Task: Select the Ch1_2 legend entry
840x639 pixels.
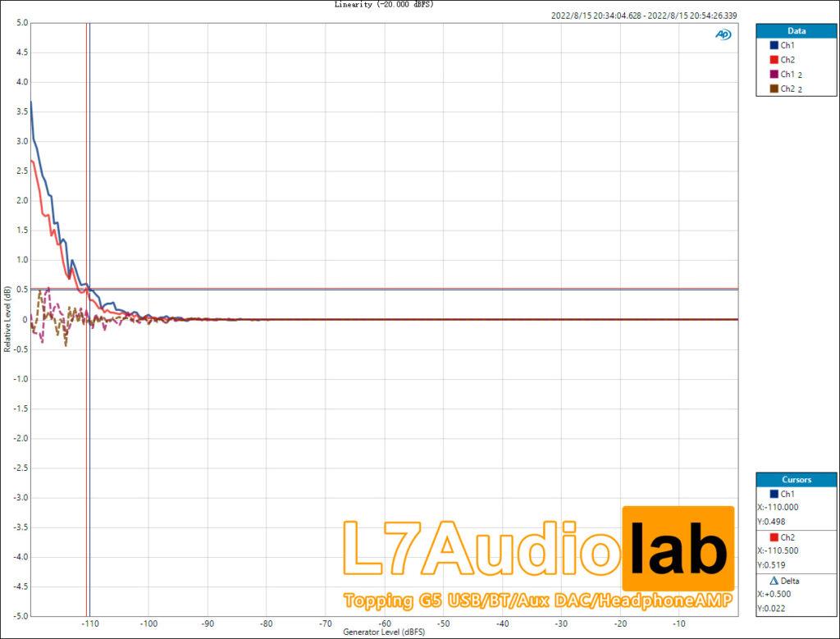Action: [x=787, y=74]
